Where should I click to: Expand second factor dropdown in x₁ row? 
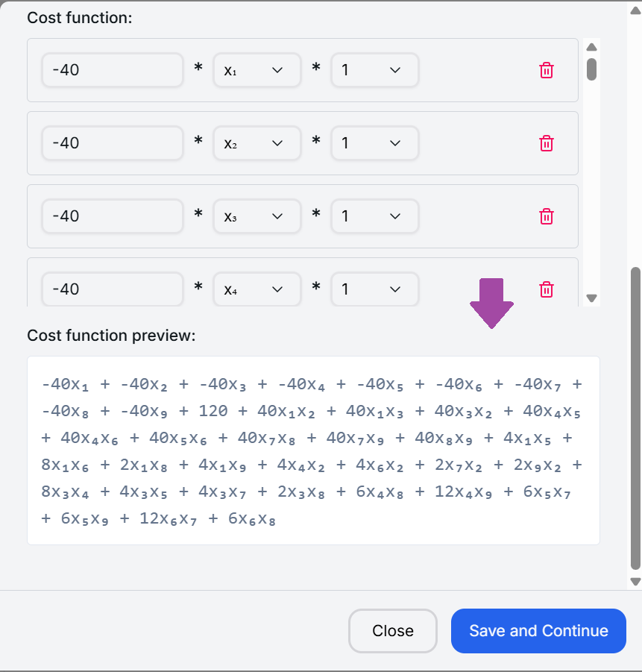[374, 70]
